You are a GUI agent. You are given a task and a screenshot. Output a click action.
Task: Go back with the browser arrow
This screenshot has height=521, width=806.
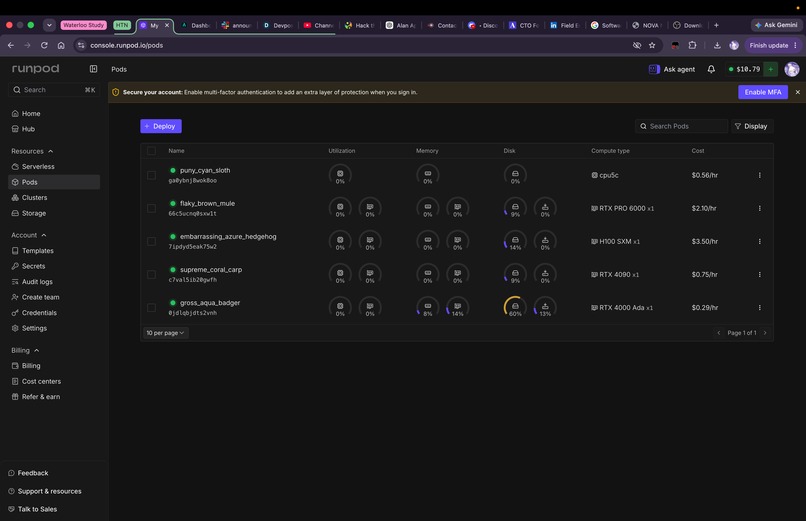[x=11, y=45]
